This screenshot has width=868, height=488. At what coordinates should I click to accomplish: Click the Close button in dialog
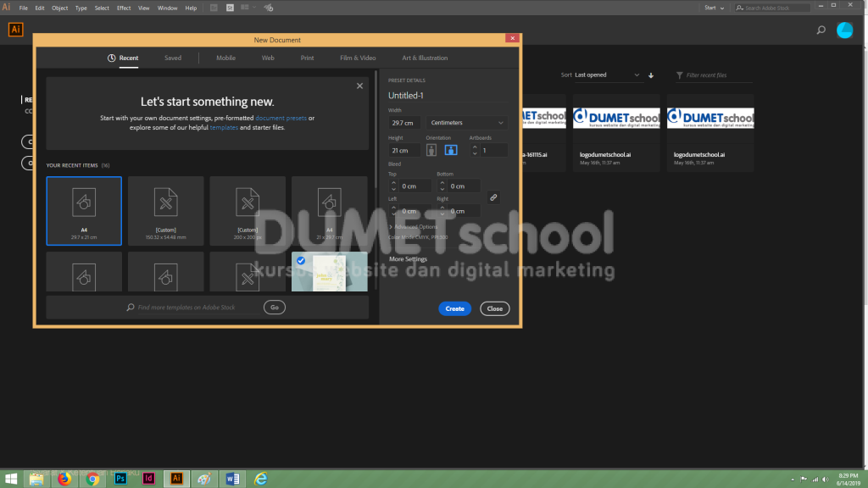click(x=494, y=308)
